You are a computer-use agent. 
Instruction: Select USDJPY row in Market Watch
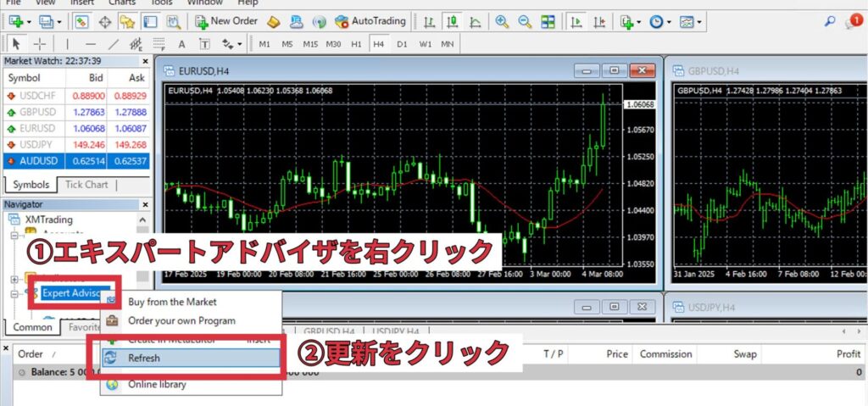[x=76, y=145]
